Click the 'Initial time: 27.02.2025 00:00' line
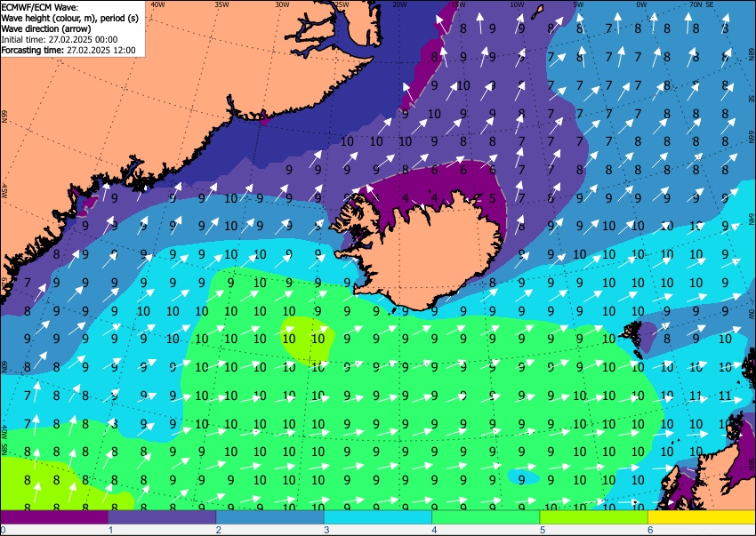The height and width of the screenshot is (536, 756). click(x=60, y=39)
